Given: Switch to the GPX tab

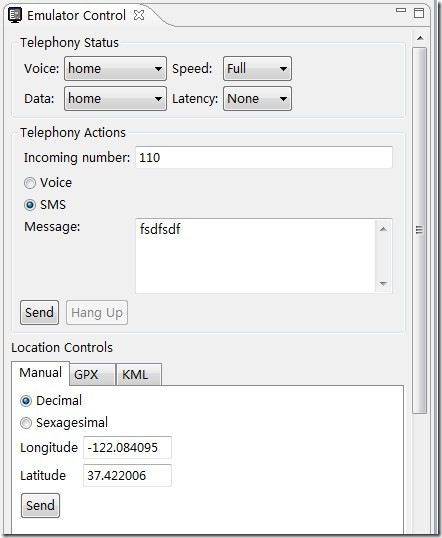Looking at the screenshot, I should [92, 374].
